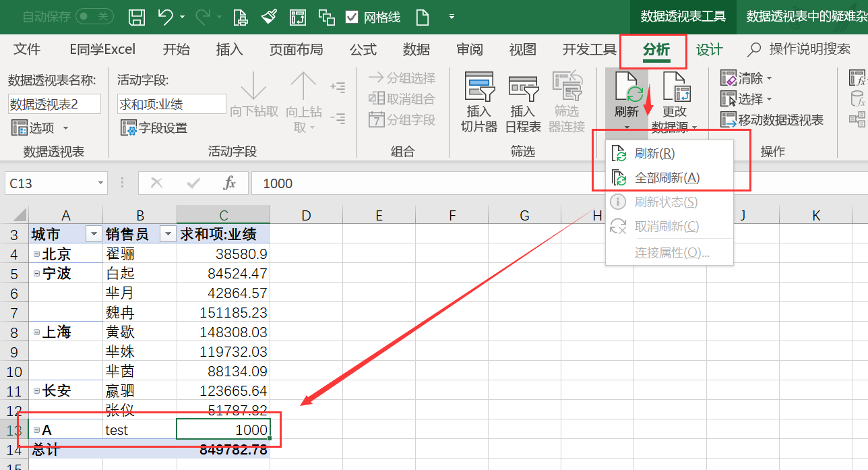Click Insert Slicer icon
The image size is (868, 470).
coord(479,102)
